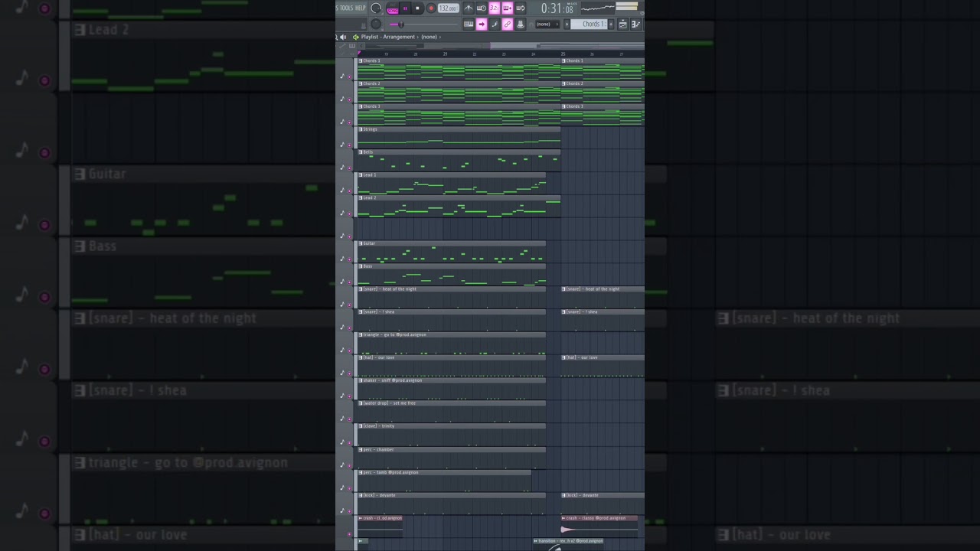
Task: Expand the arrow left of pattern selector
Action: click(x=567, y=24)
